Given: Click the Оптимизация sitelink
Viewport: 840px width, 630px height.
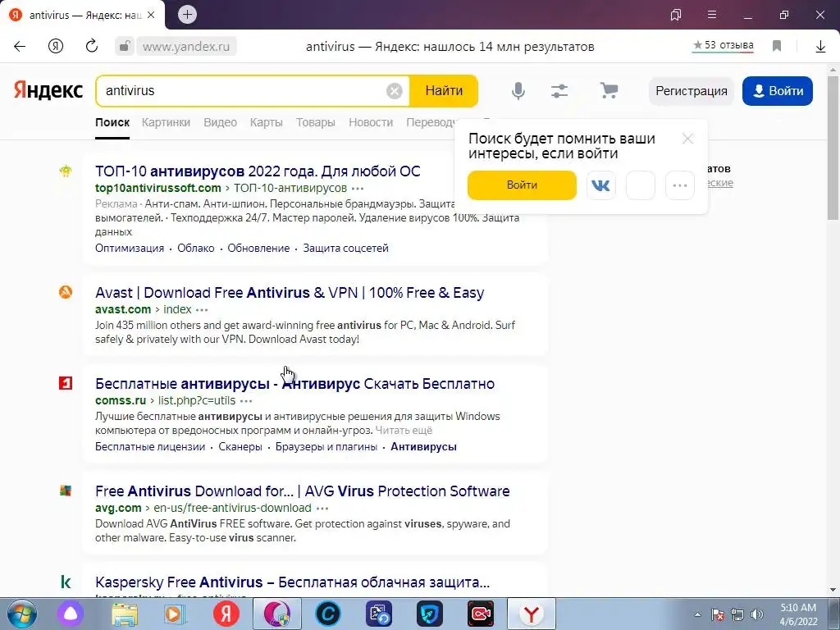Looking at the screenshot, I should (x=130, y=248).
